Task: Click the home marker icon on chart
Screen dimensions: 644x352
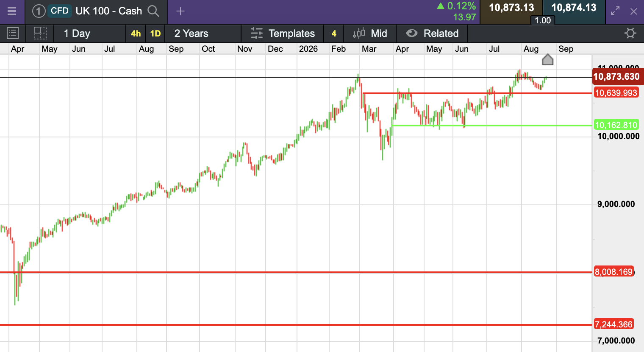Action: [548, 60]
